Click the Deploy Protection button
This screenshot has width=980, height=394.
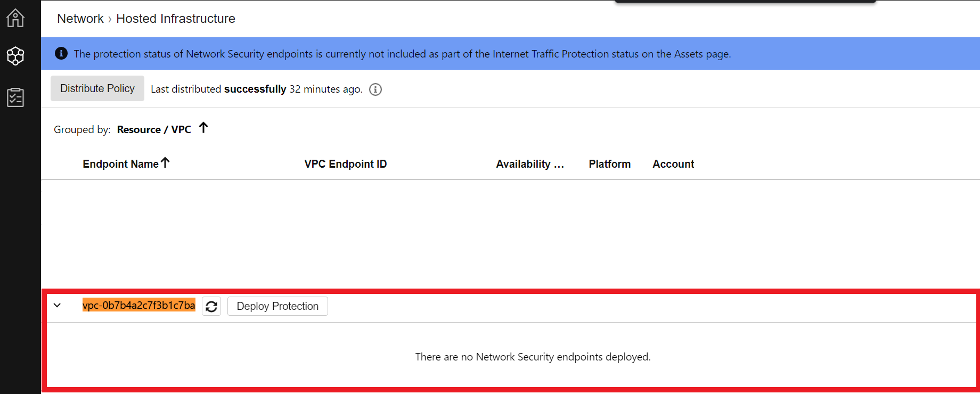point(277,306)
